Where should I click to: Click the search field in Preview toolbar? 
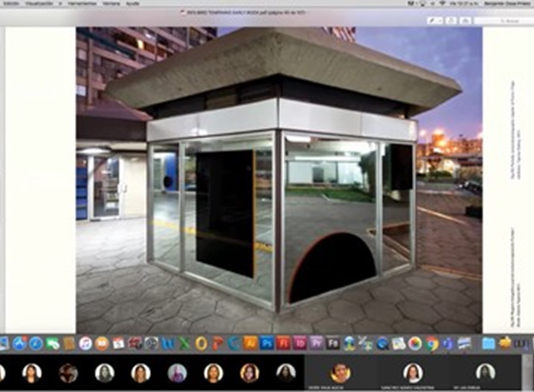coord(504,20)
